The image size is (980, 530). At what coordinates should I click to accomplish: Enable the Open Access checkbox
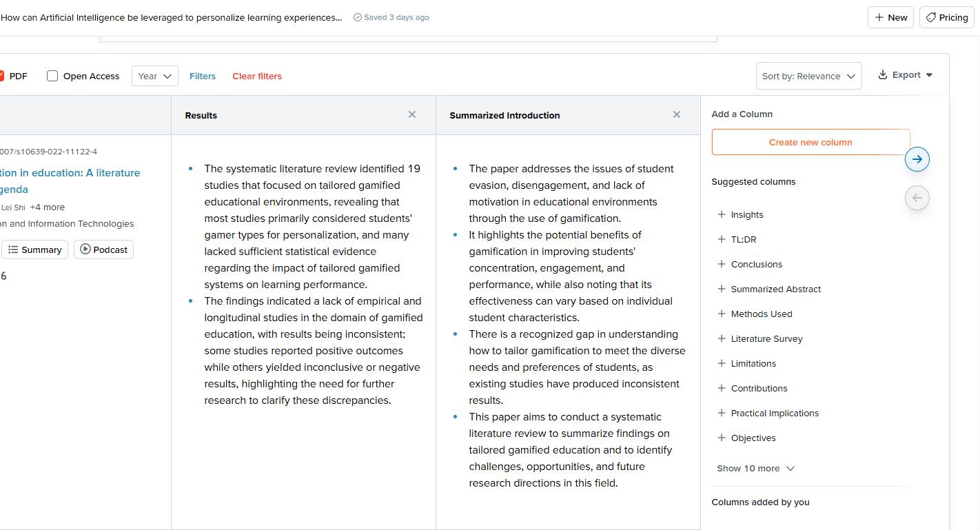[x=52, y=76]
